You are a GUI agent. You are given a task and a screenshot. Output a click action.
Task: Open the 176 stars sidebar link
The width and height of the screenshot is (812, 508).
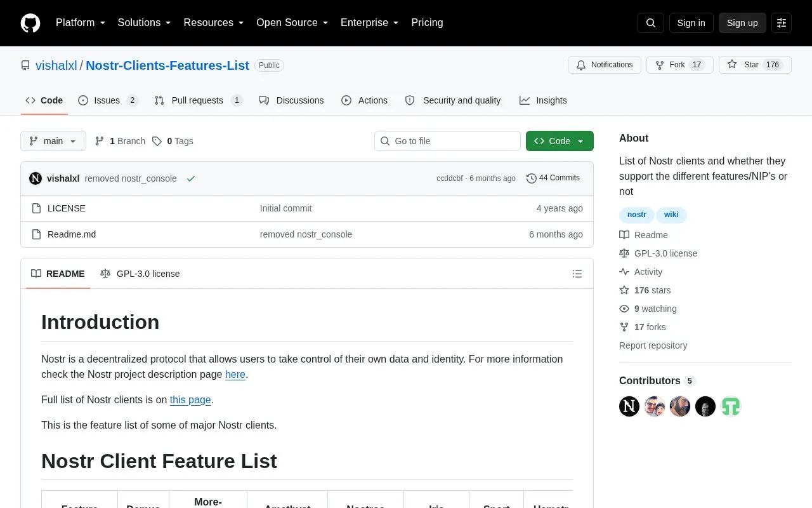[x=645, y=290]
